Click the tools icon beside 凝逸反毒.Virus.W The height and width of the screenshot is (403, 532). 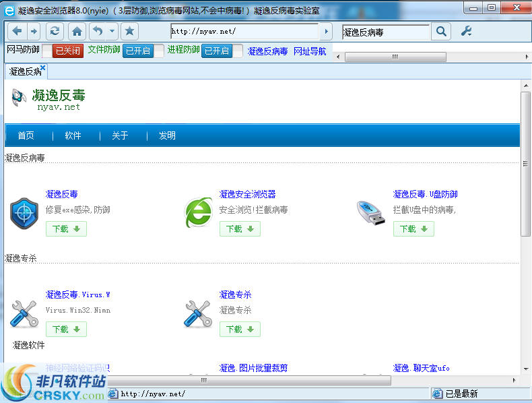pos(24,314)
